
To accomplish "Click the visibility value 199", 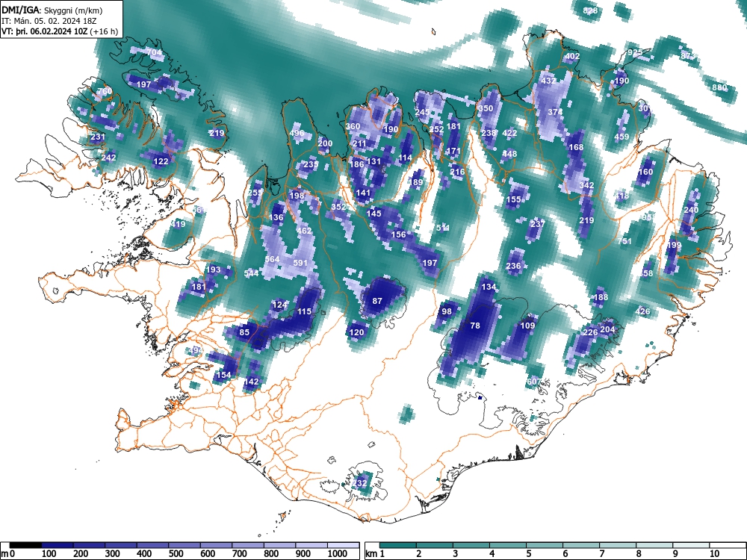I will click(674, 245).
